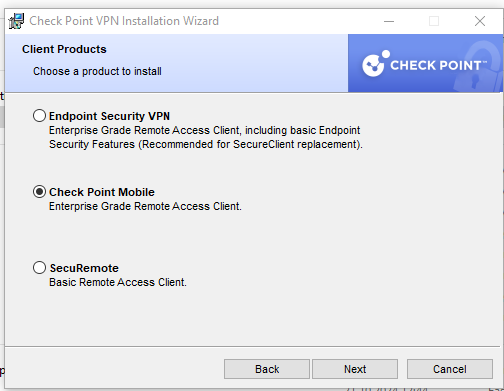The image size is (504, 391).
Task: Choose the SecuRemote radio option
Action: [39, 267]
